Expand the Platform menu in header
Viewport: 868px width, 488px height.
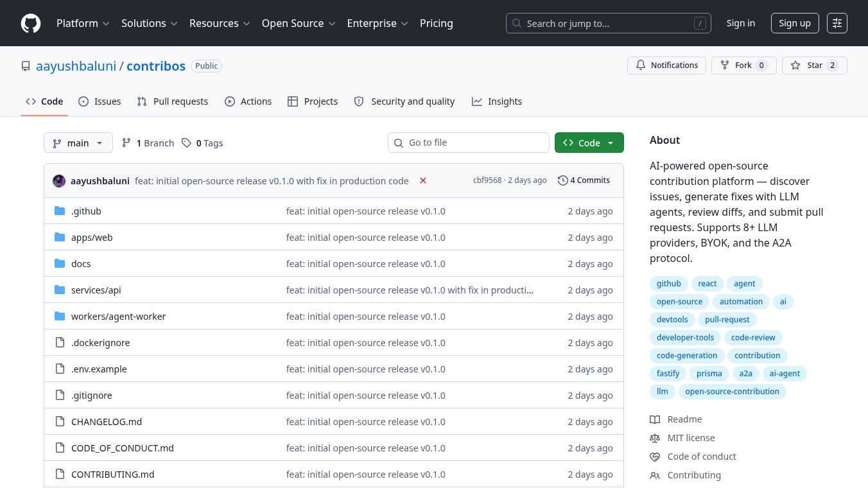83,23
